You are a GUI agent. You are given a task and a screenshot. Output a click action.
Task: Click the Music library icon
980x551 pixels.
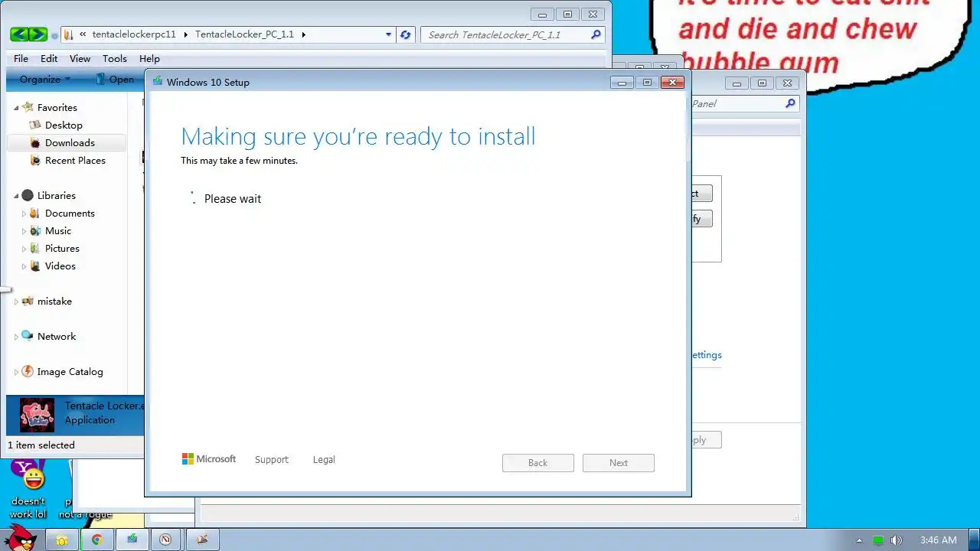pos(34,230)
